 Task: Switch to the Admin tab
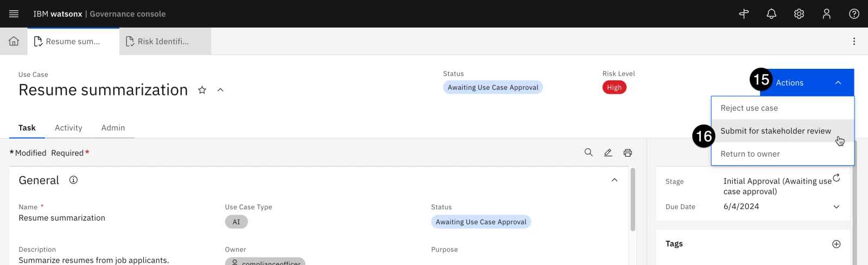[x=113, y=128]
